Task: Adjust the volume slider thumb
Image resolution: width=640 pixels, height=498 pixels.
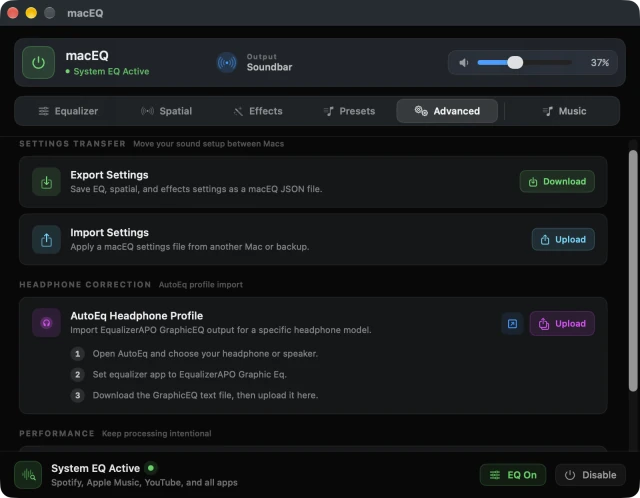Action: point(515,62)
